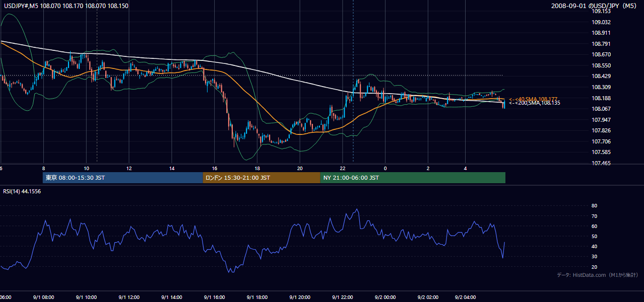Select the 9/1 14:00 date label
The width and height of the screenshot is (644, 302).
click(x=172, y=297)
